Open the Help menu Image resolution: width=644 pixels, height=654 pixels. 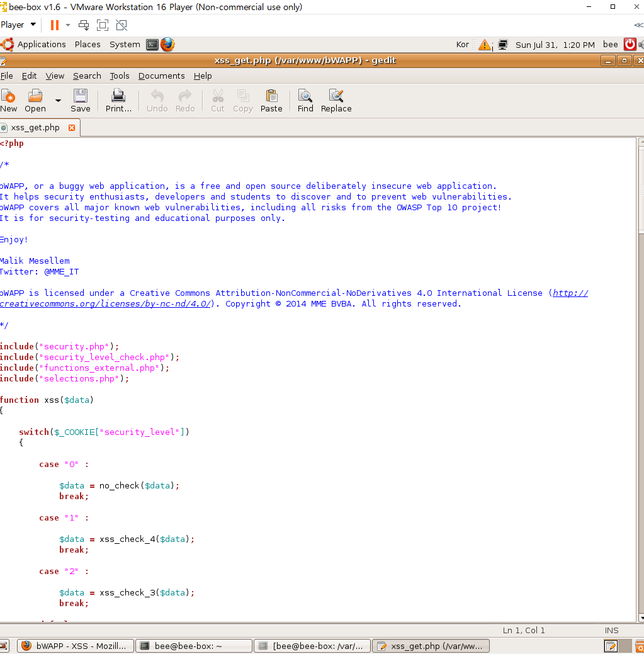tap(203, 76)
